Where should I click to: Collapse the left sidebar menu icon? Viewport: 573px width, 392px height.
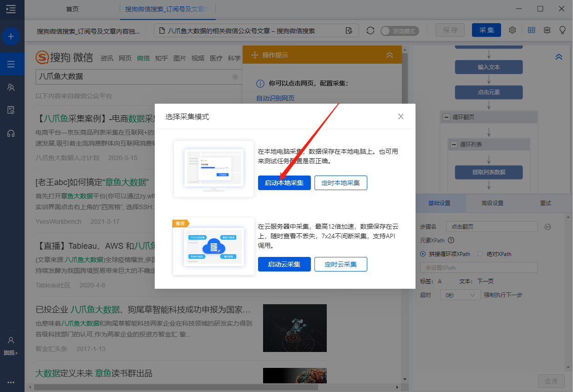click(11, 9)
